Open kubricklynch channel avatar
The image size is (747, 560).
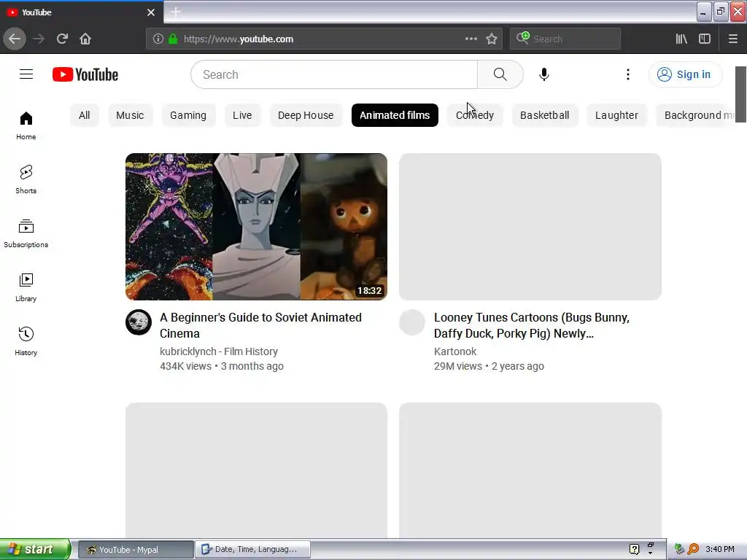point(139,322)
